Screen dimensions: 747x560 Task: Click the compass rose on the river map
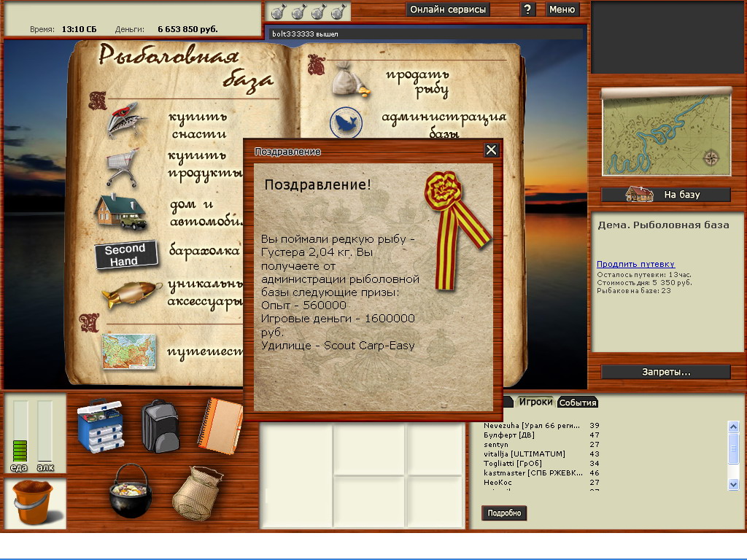click(x=711, y=157)
